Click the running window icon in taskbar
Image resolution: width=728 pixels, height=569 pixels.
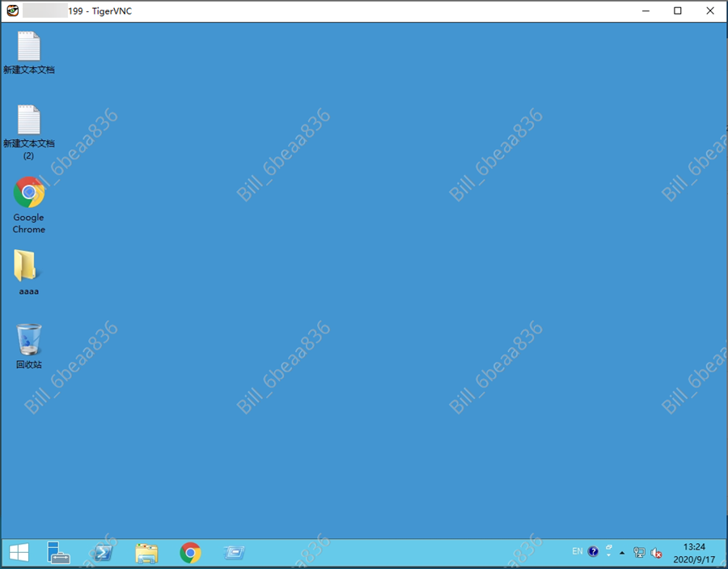point(234,553)
